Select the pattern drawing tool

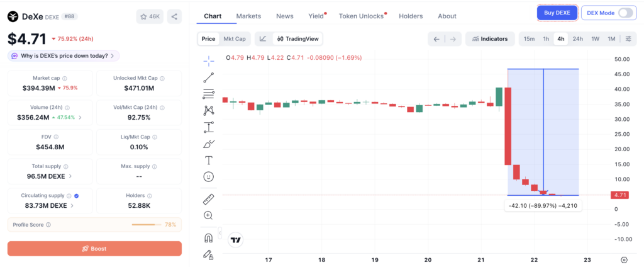pyautogui.click(x=209, y=110)
